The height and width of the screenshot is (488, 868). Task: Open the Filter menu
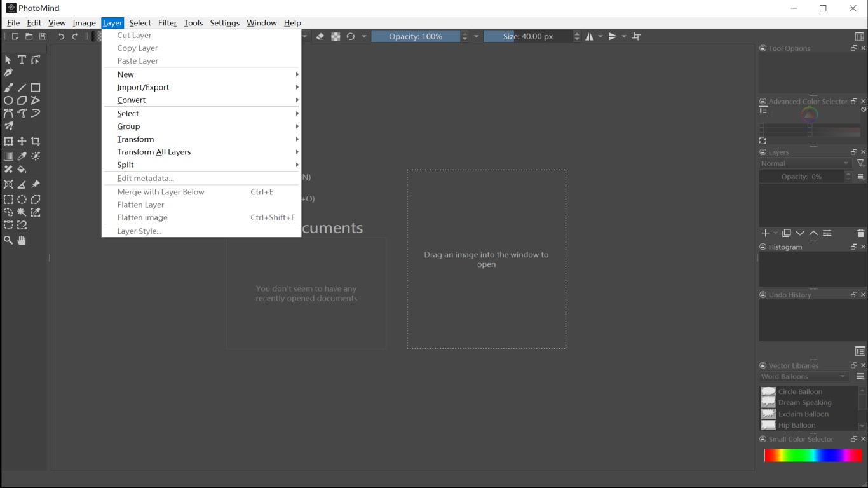[x=167, y=22]
